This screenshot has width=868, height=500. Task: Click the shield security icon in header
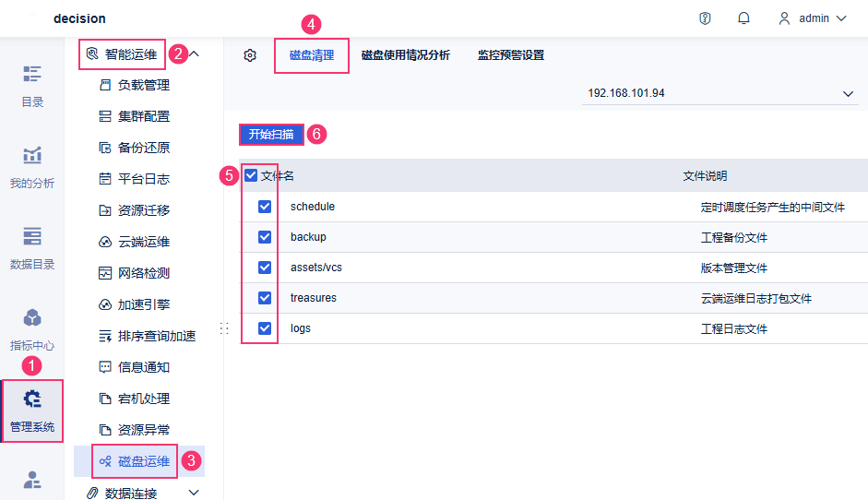[x=706, y=18]
